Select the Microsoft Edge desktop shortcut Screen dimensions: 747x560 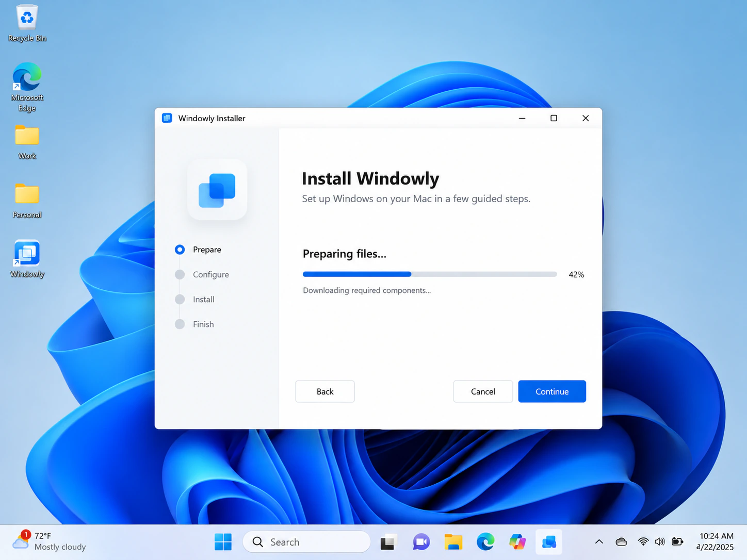point(27,87)
